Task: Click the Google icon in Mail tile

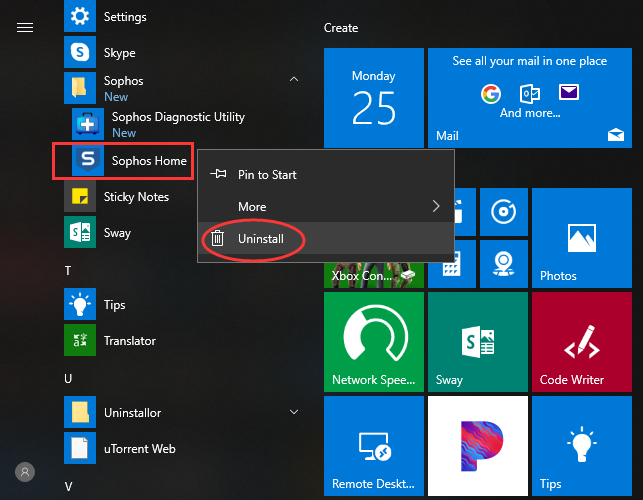Action: (491, 94)
